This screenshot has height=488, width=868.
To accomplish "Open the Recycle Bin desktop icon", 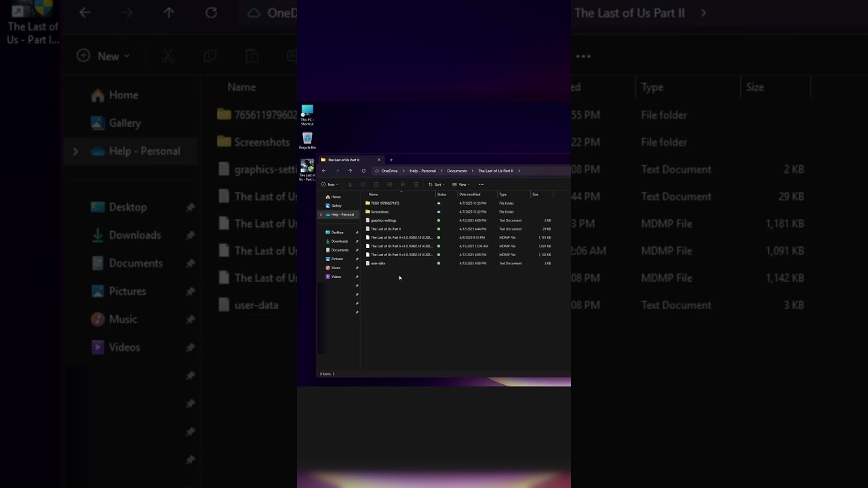I will (307, 141).
